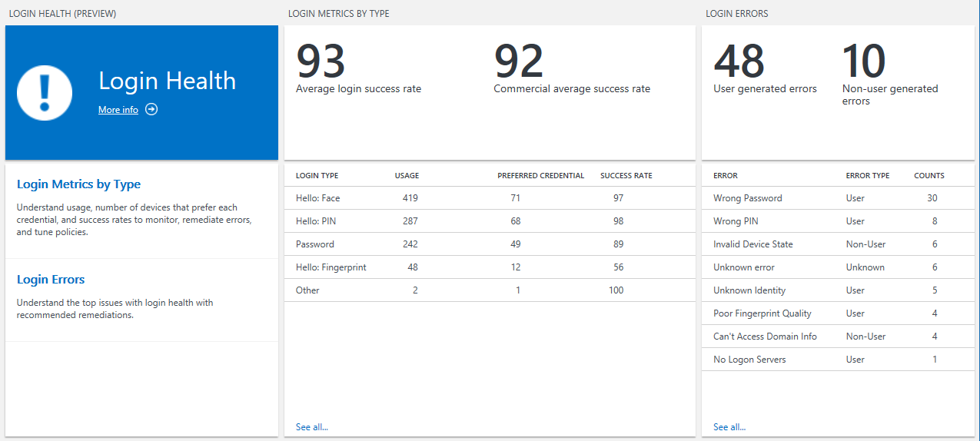This screenshot has height=441, width=980.
Task: Open the More info link
Action: tap(118, 110)
